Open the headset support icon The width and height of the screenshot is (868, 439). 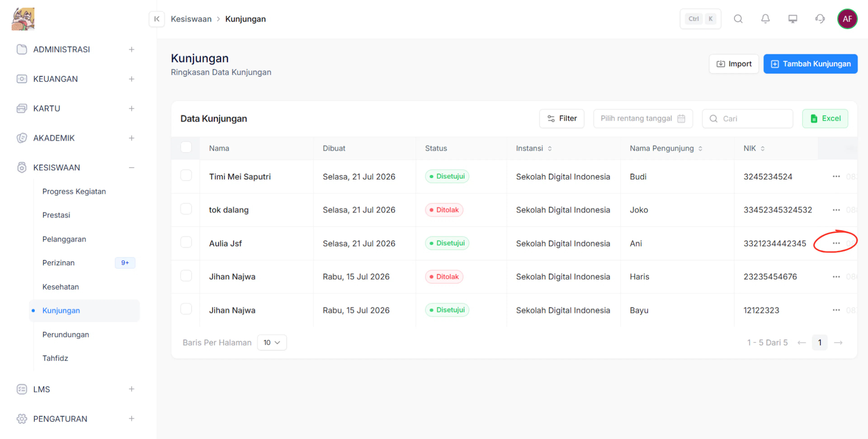coord(820,19)
